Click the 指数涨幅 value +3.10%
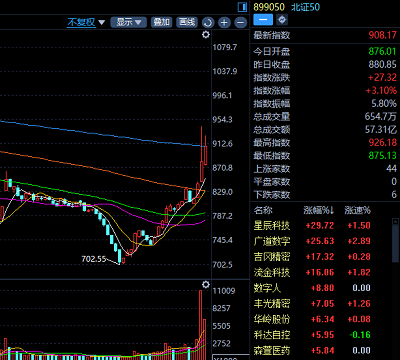The width and height of the screenshot is (400, 360). [381, 90]
